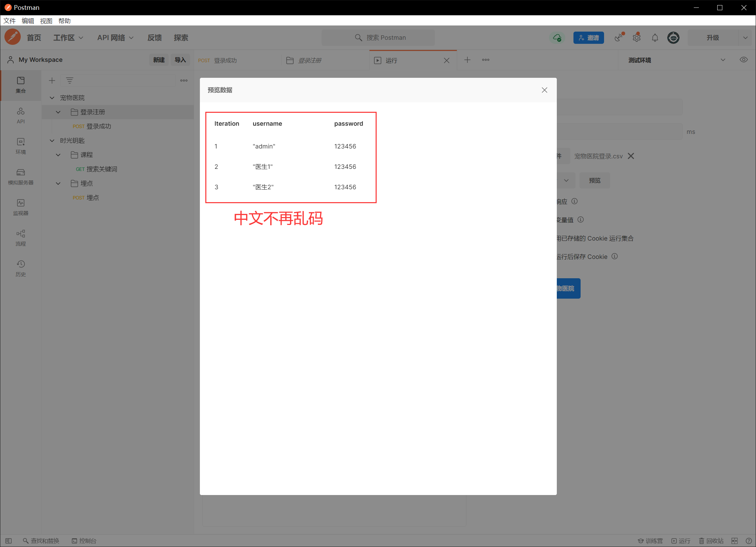The image size is (756, 547).
Task: Click the 搜索 Postman search box
Action: [x=378, y=38]
